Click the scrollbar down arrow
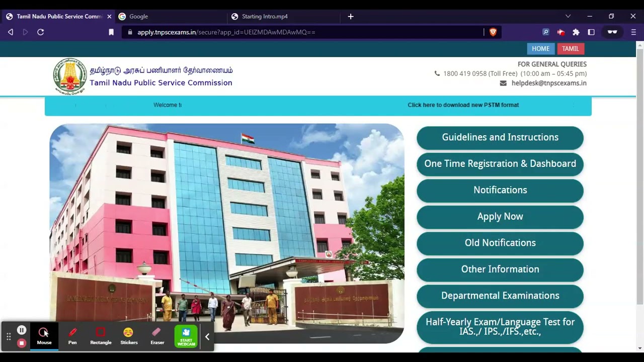The image size is (644, 362). coord(640,348)
